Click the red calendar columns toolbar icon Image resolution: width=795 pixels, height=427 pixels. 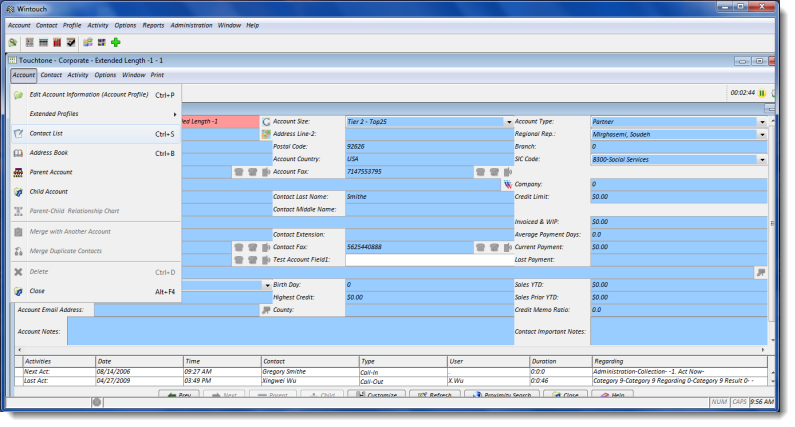pos(57,43)
